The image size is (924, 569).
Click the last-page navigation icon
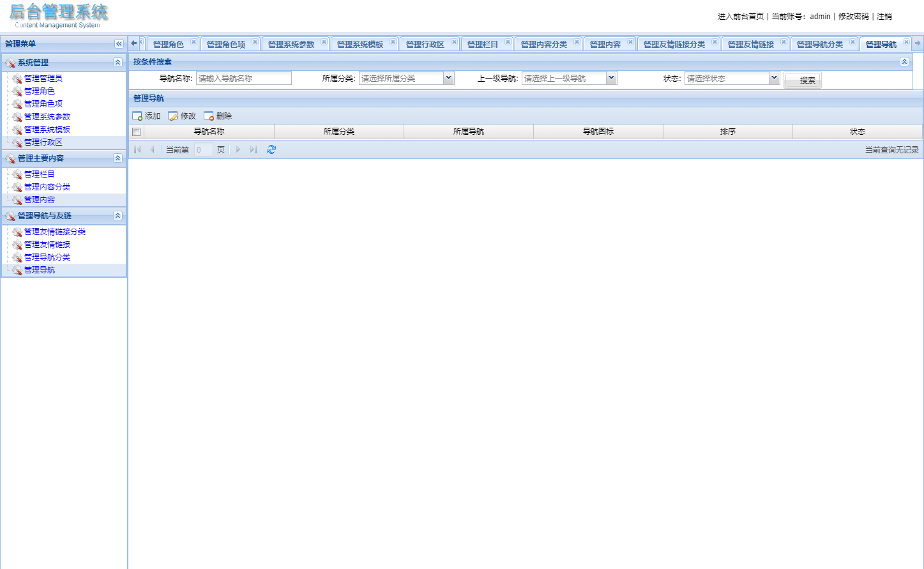254,149
